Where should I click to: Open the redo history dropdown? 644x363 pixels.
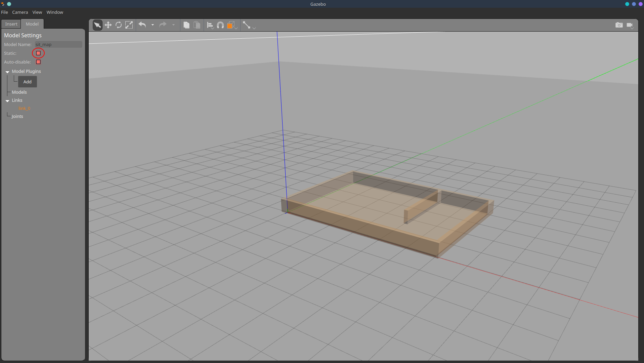[x=173, y=25]
